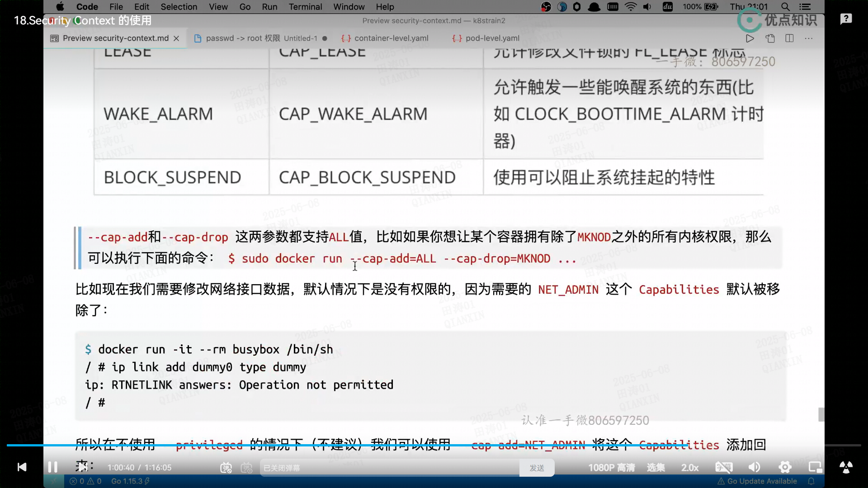This screenshot has width=868, height=488.
Task: Click the previous video button
Action: [x=22, y=467]
